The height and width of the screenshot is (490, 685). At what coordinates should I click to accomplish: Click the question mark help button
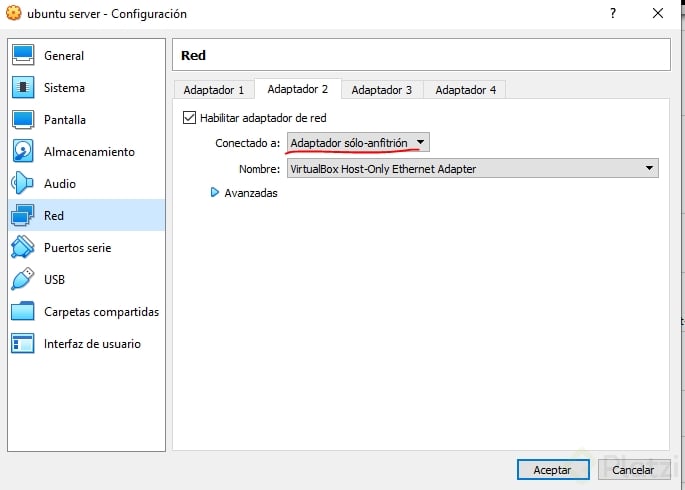coord(611,14)
